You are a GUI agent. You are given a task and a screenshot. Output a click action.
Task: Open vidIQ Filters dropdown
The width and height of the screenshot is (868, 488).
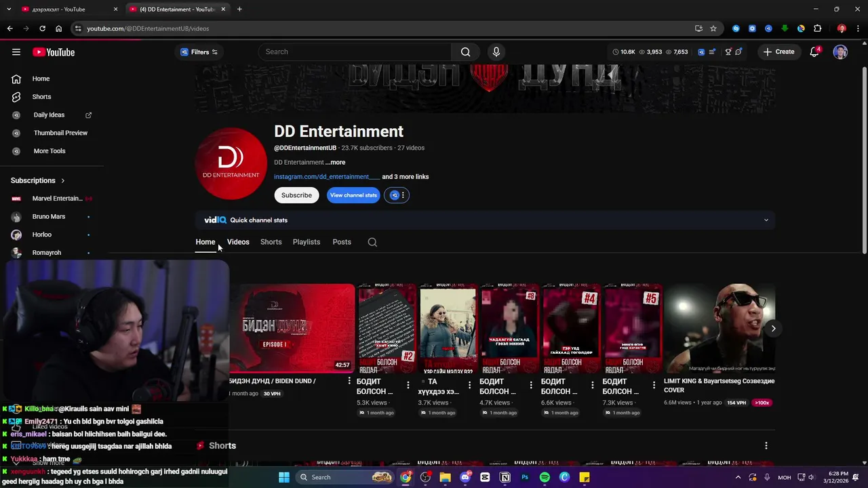coord(199,52)
